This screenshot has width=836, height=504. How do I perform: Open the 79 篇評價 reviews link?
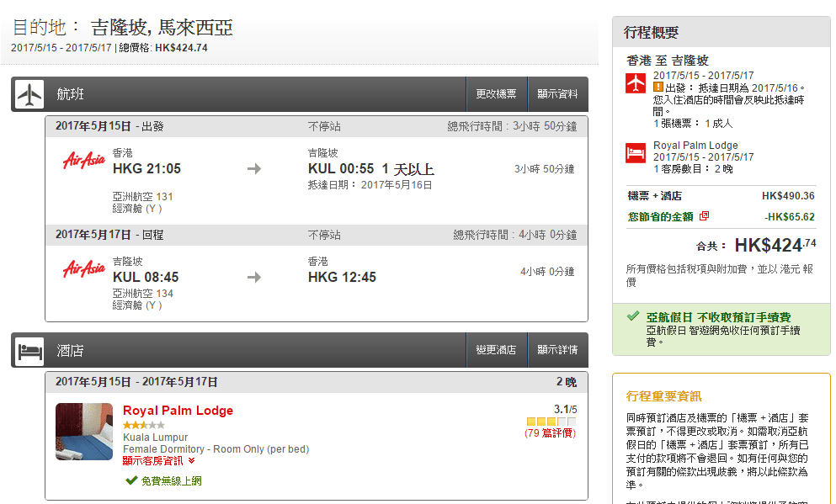pyautogui.click(x=550, y=433)
